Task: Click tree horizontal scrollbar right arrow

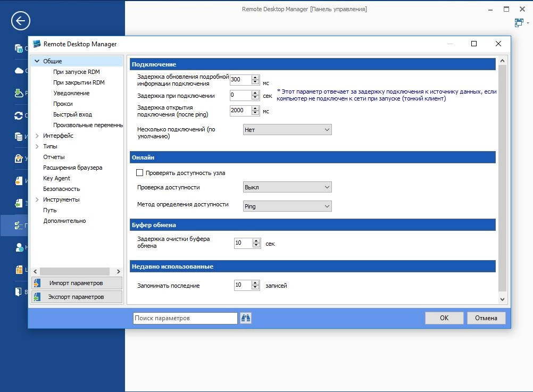Action: click(118, 272)
